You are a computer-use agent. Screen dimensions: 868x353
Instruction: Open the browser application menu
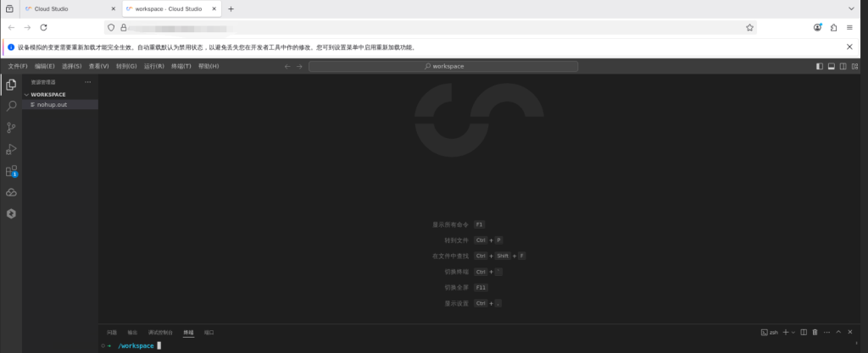point(849,28)
